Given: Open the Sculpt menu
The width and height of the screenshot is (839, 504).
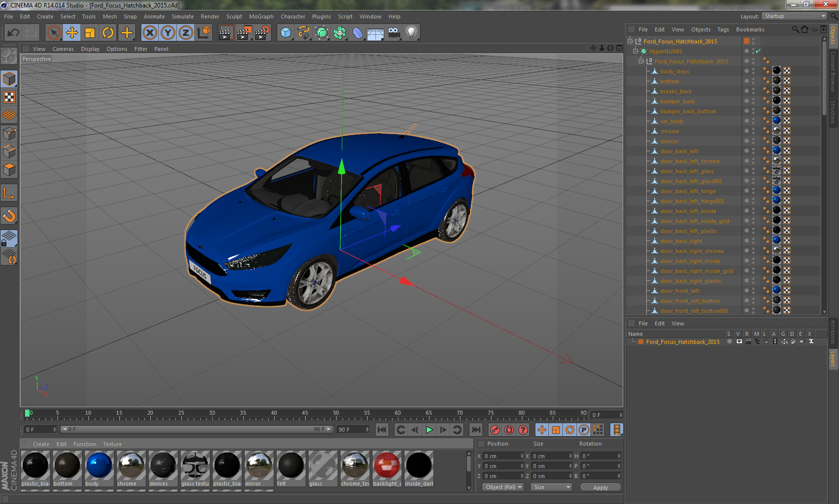Looking at the screenshot, I should tap(234, 16).
